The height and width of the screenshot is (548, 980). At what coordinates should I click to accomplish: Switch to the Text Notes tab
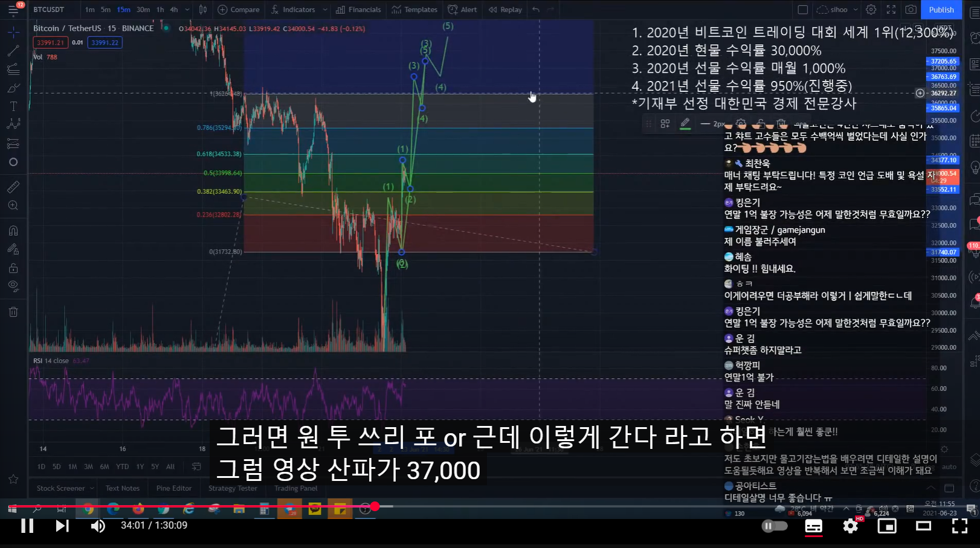click(x=123, y=488)
